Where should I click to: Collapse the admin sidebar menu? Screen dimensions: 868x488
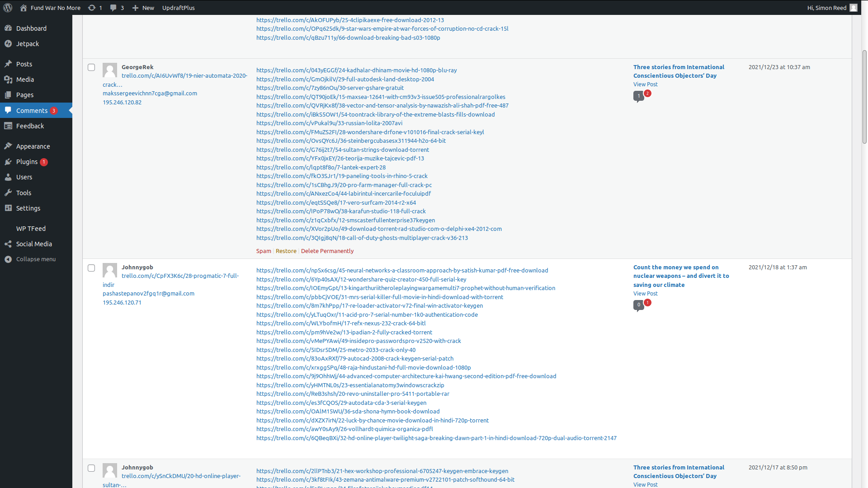(x=36, y=259)
